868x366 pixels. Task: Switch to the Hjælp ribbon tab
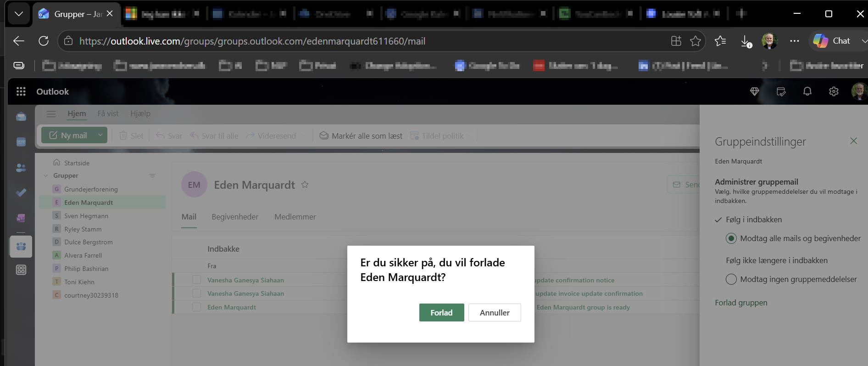pos(140,113)
